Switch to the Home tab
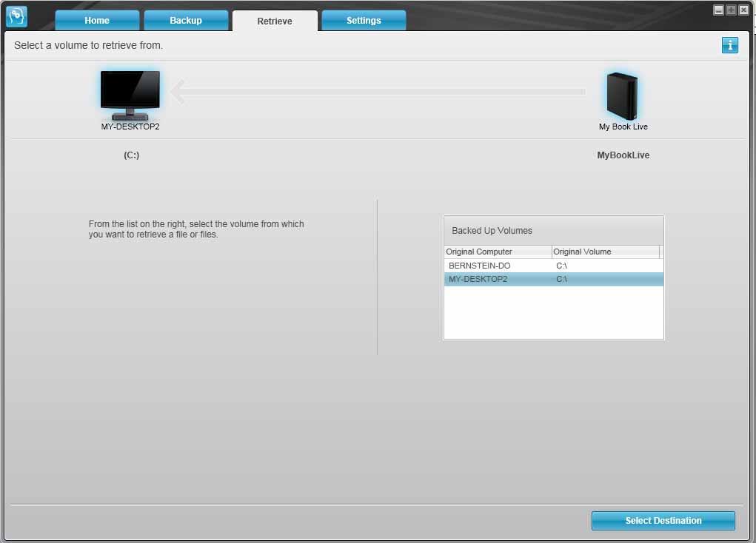The image size is (756, 543). [x=97, y=20]
